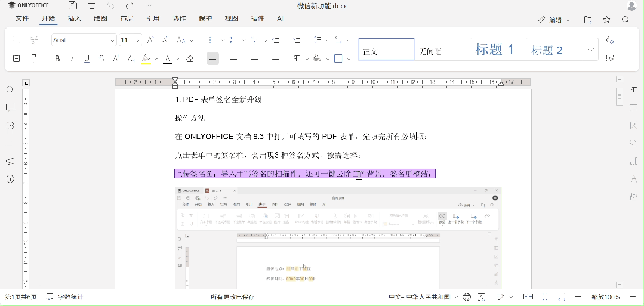Open the 文件 menu tab
The height and width of the screenshot is (306, 644).
(21, 19)
